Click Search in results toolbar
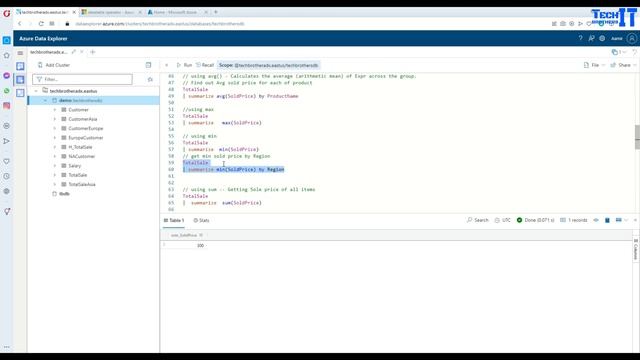Viewport: 640px width, 360px height. [x=478, y=220]
